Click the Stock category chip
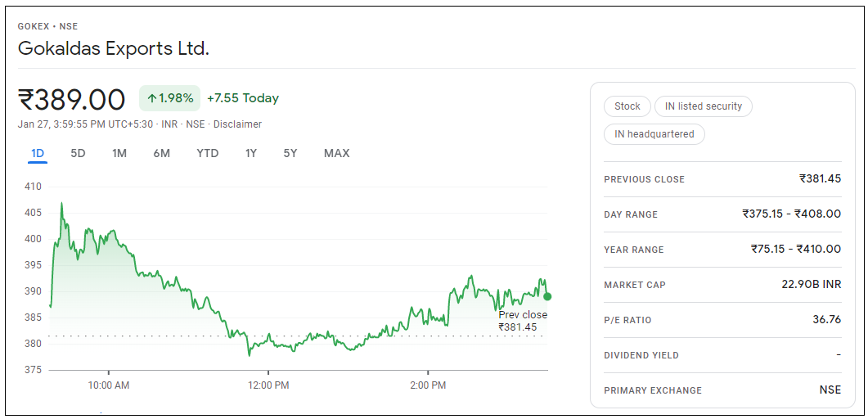This screenshot has height=419, width=868. [627, 106]
